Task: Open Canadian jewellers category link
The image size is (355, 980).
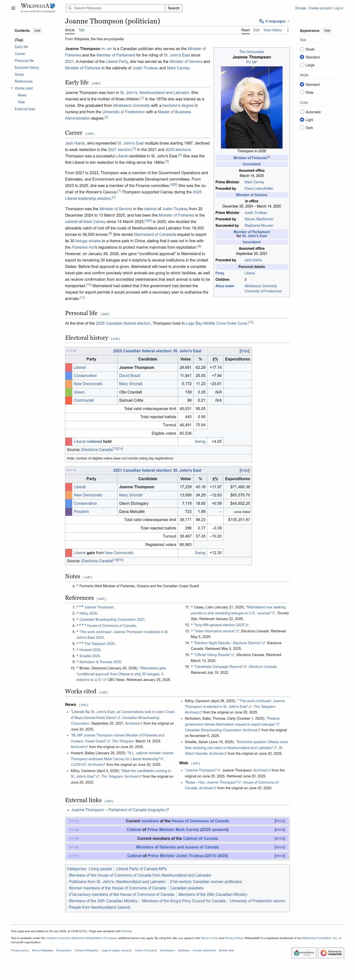Action: tap(187, 888)
